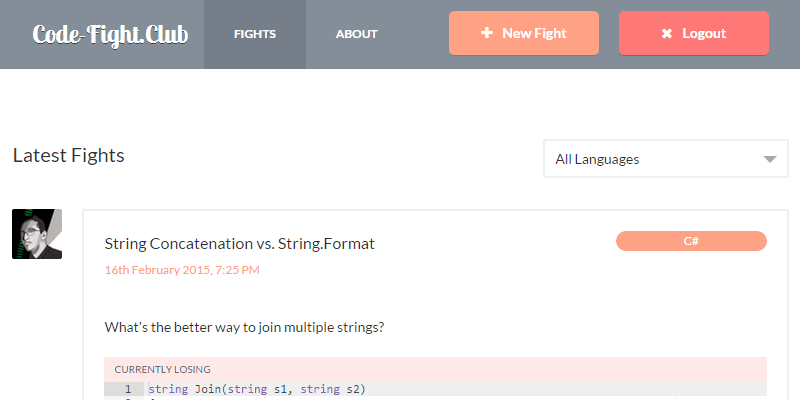The image size is (800, 400).
Task: Open the Fights tab
Action: (255, 34)
